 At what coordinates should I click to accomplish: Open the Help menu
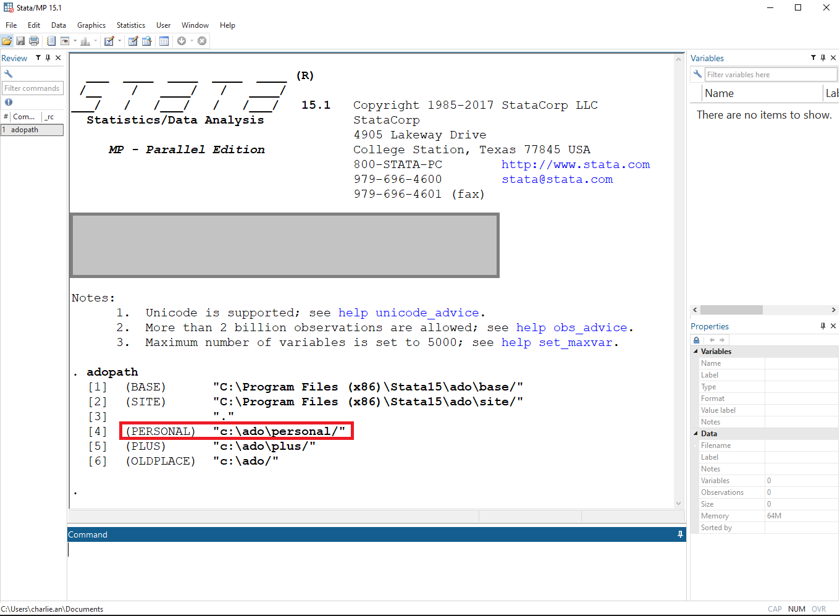pos(227,25)
